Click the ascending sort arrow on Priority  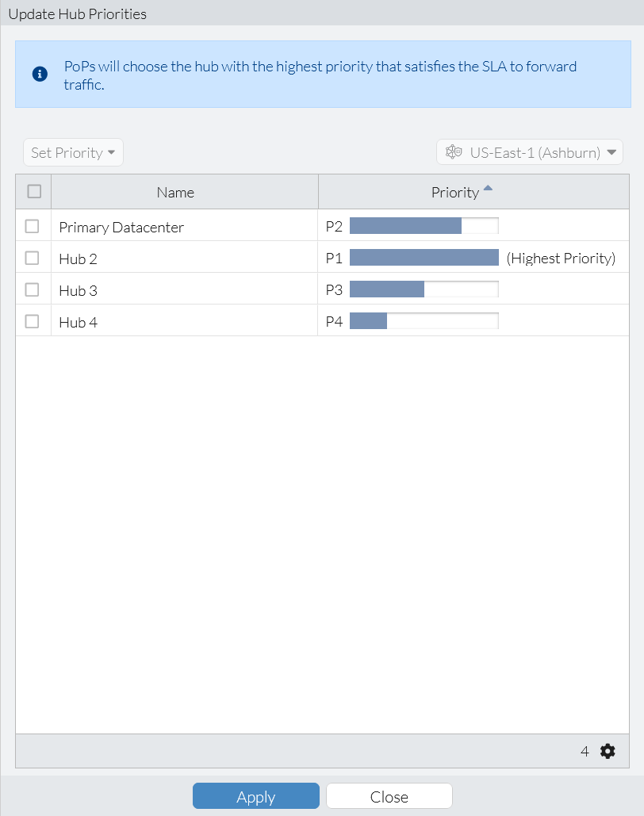click(489, 187)
